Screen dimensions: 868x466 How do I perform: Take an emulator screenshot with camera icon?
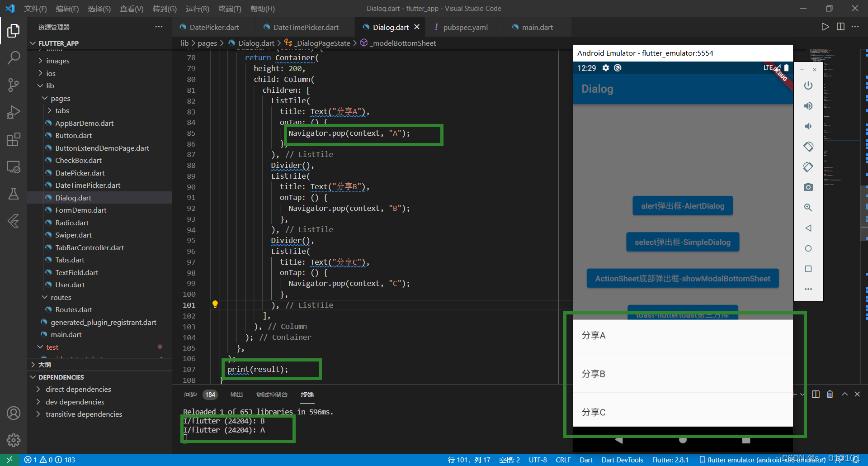[x=808, y=187]
